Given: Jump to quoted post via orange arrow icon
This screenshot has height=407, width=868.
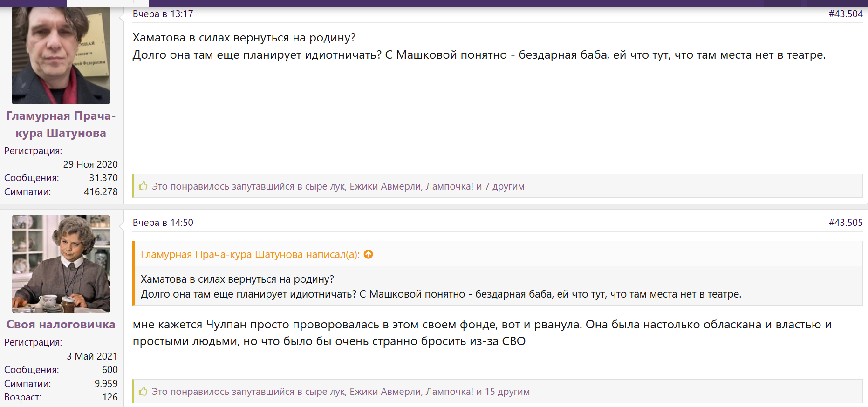Looking at the screenshot, I should coord(369,254).
